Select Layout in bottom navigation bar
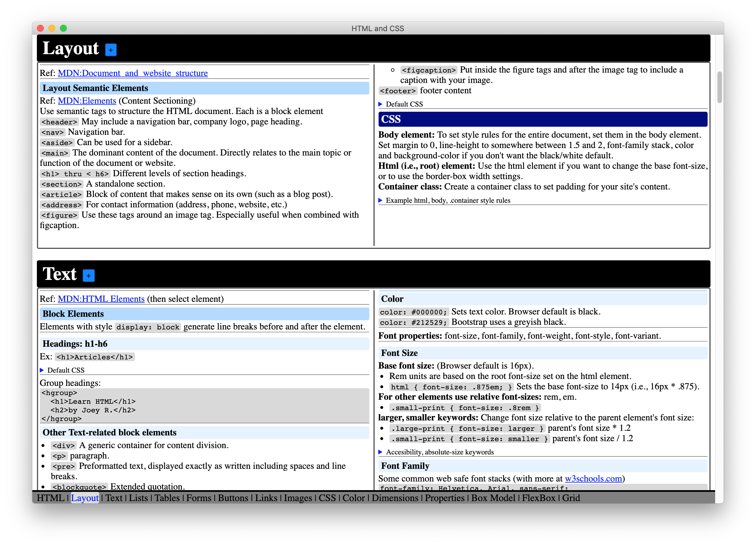This screenshot has width=756, height=546. pos(85,498)
